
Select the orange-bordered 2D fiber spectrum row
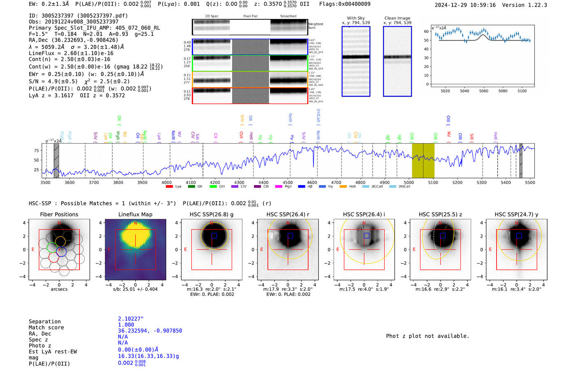click(250, 79)
